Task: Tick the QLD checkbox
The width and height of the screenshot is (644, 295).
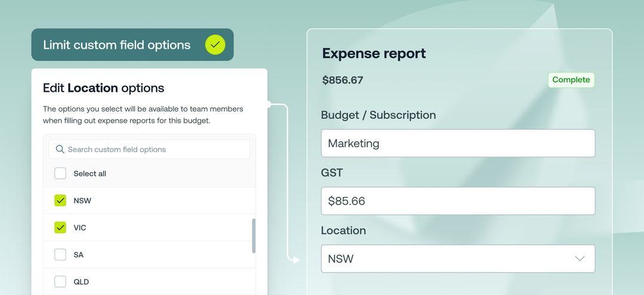Action: 60,281
